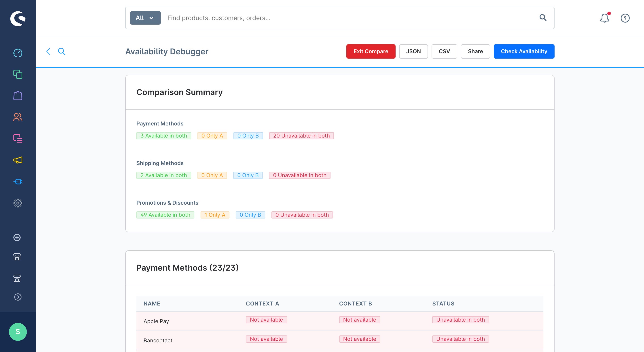Viewport: 644px width, 352px height.
Task: Click the 3 Available in both badge
Action: [x=164, y=136]
